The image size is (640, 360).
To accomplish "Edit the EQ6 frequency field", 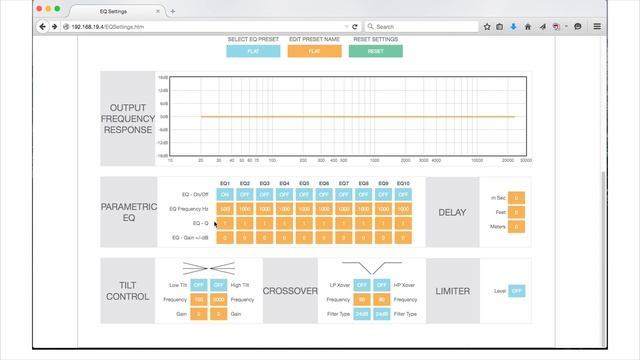I will point(324,209).
